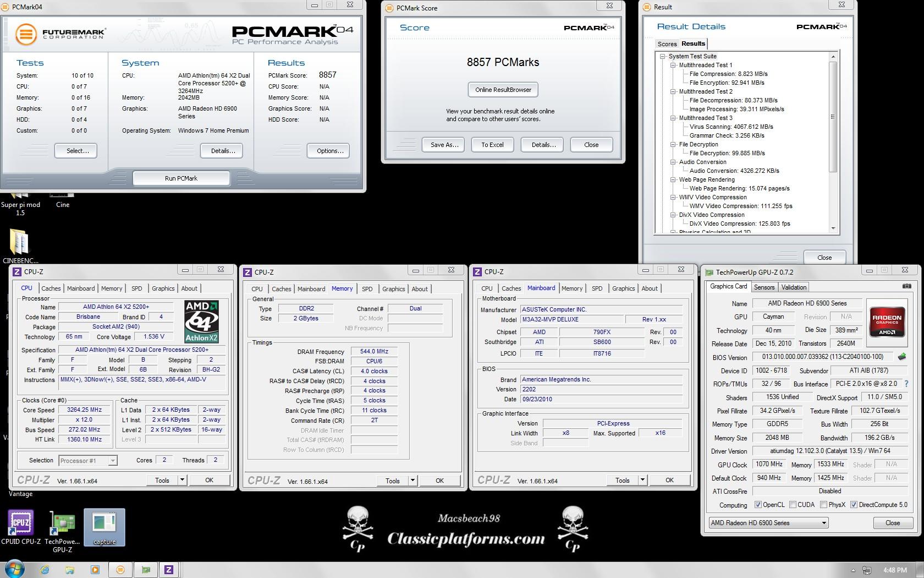Open SPD tab in CPU-Z Memory window

pos(367,289)
